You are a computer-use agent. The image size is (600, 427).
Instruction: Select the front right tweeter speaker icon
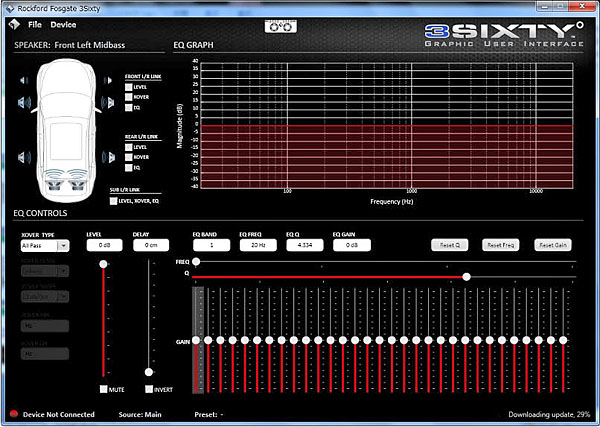click(108, 80)
